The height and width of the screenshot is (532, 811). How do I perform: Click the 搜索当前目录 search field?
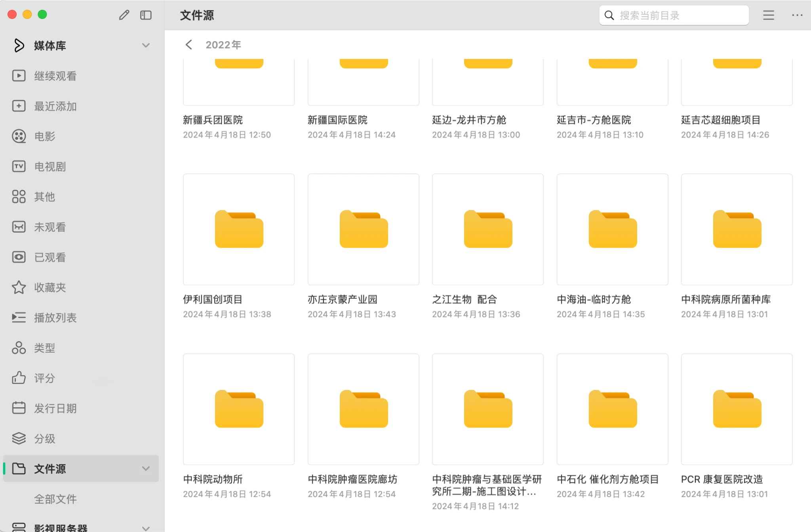tap(673, 15)
